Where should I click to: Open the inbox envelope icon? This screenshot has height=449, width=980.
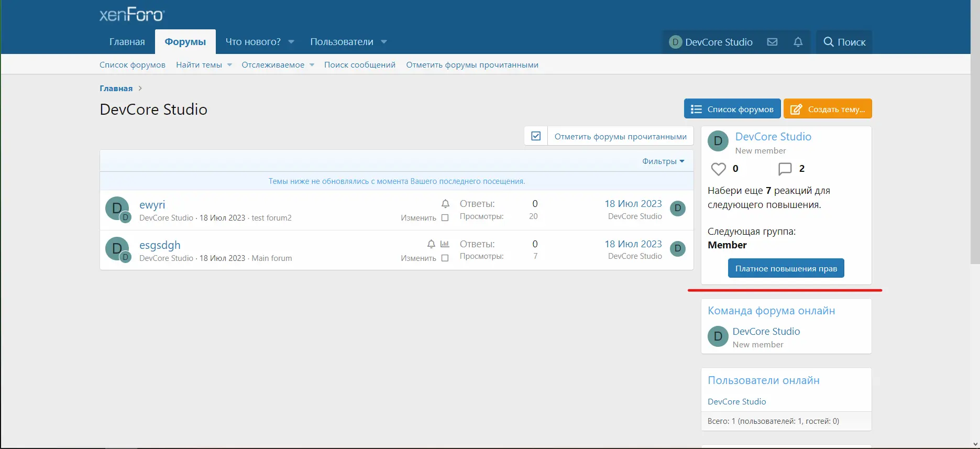772,42
